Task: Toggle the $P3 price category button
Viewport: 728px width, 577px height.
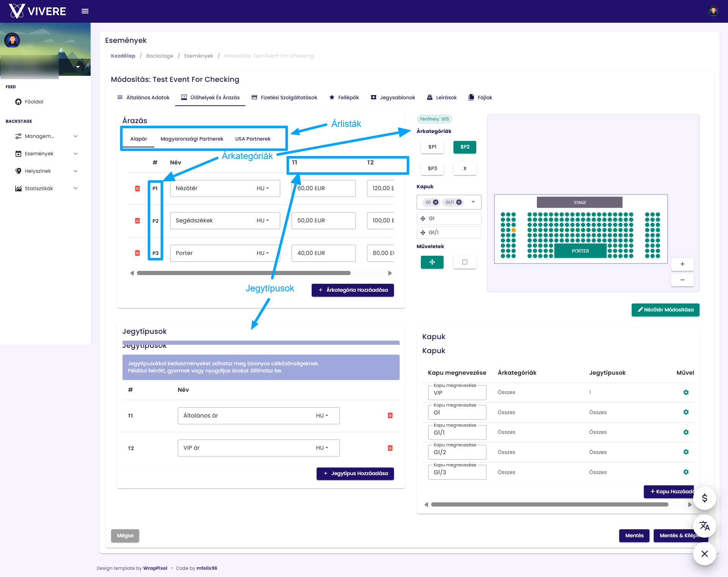Action: click(432, 169)
